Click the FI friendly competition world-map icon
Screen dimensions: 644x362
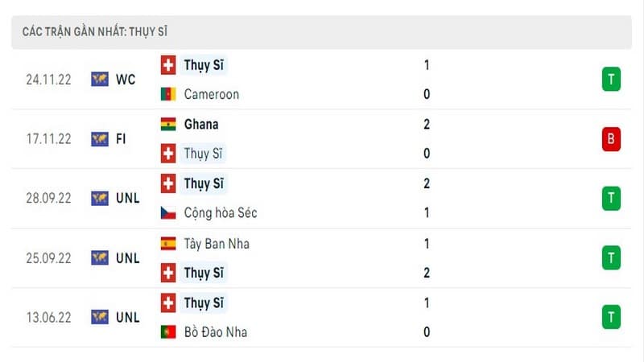point(100,138)
